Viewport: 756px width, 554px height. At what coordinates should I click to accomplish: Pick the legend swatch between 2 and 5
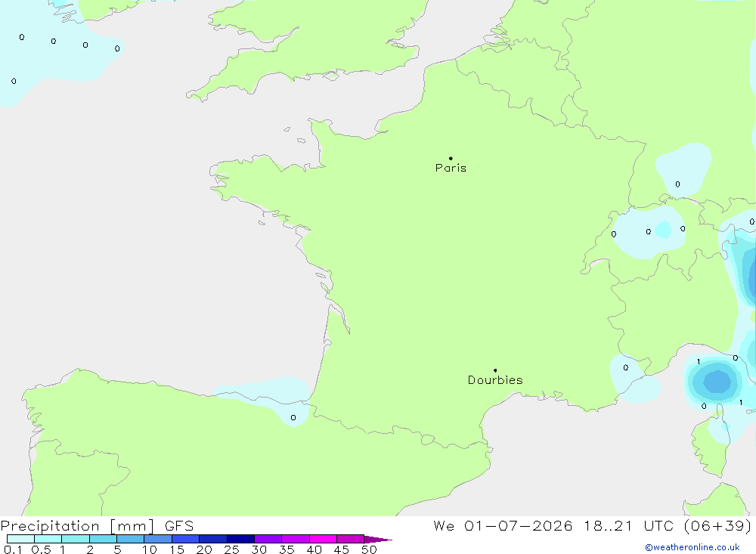103,539
